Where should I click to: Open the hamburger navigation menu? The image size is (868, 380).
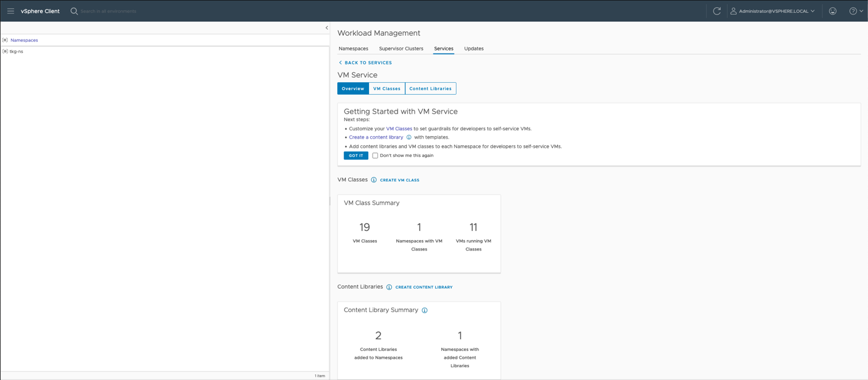click(10, 11)
